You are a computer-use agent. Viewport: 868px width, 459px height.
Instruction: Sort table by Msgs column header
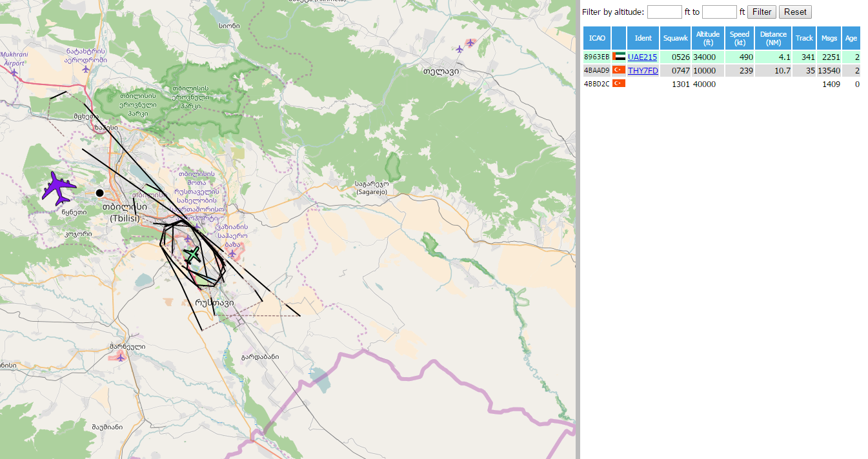829,38
